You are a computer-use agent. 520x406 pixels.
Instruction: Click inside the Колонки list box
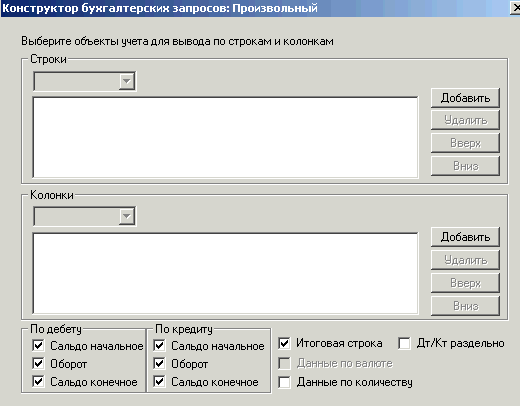[x=225, y=273]
